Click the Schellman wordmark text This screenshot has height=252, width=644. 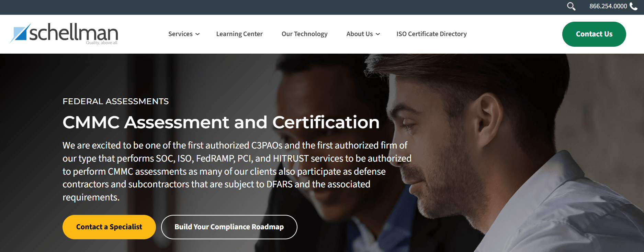click(74, 33)
